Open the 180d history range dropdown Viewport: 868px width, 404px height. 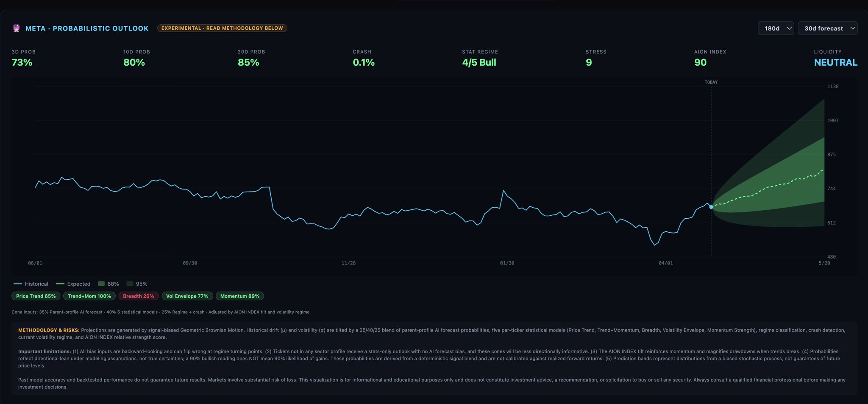pyautogui.click(x=775, y=28)
